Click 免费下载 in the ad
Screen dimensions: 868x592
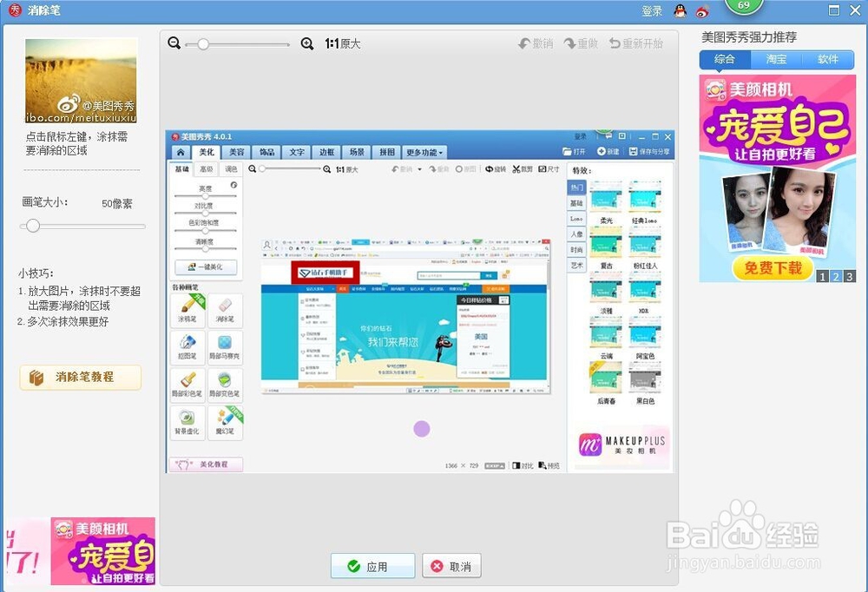(773, 268)
